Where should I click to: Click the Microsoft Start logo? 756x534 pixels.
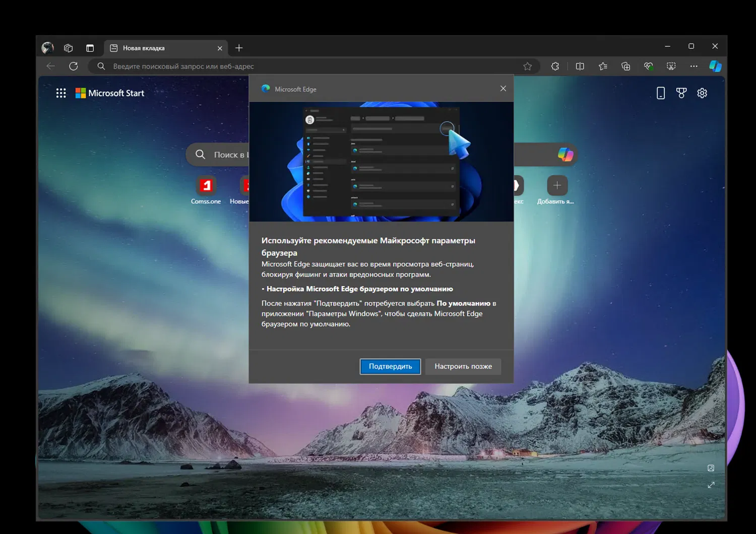point(110,93)
